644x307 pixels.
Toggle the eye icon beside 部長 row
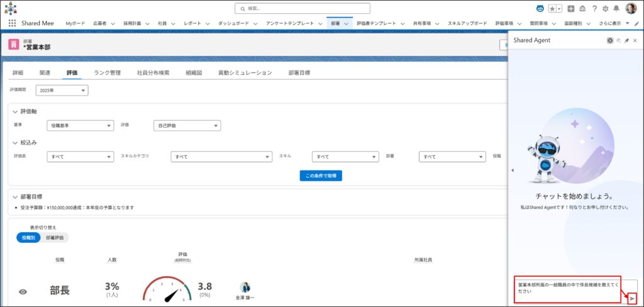point(23,291)
